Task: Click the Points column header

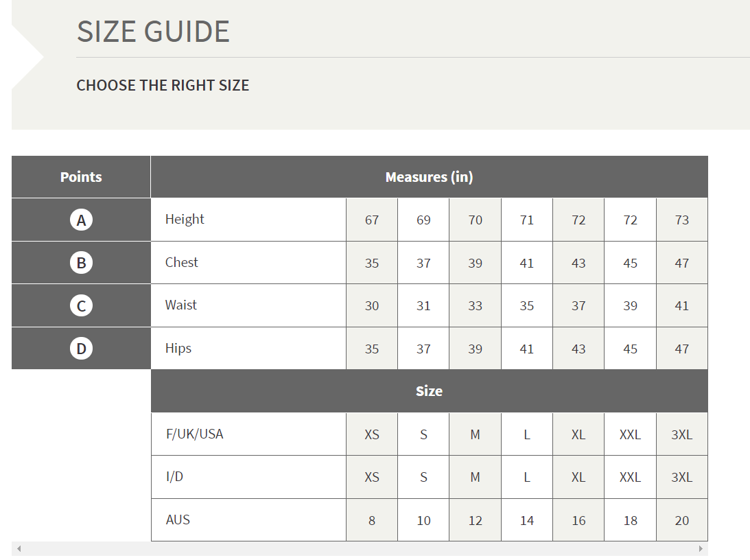Action: pyautogui.click(x=81, y=177)
